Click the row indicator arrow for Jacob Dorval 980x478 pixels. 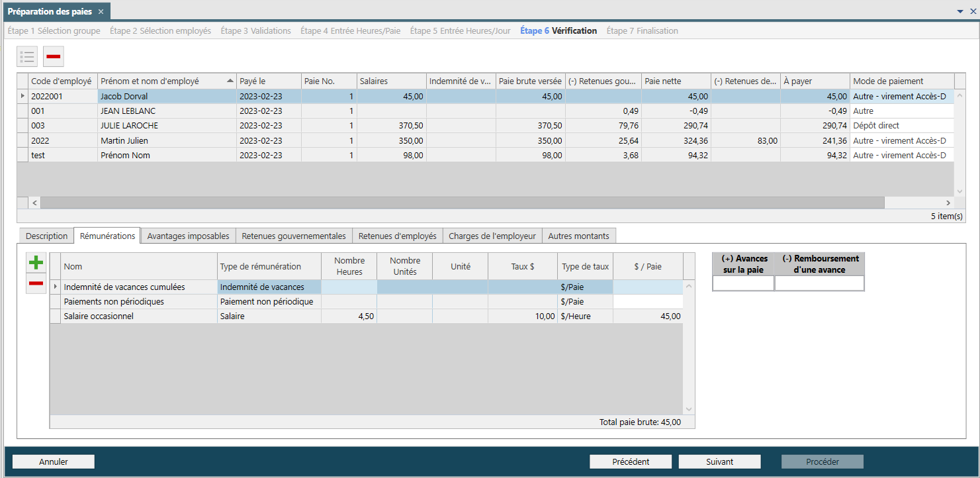(x=23, y=96)
